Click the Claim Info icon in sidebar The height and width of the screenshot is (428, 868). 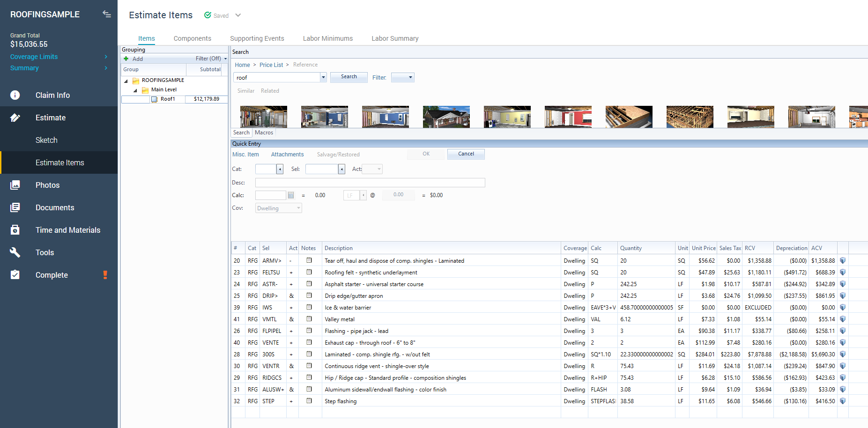click(x=15, y=95)
